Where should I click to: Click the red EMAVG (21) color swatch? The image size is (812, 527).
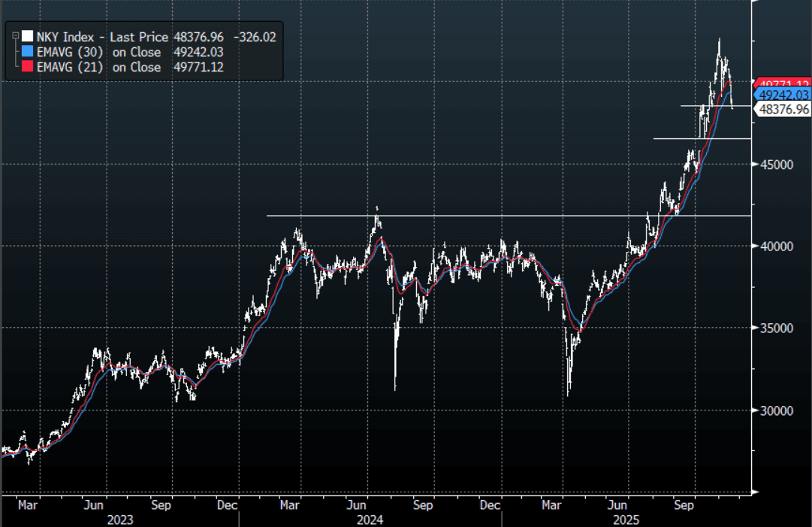[x=28, y=68]
